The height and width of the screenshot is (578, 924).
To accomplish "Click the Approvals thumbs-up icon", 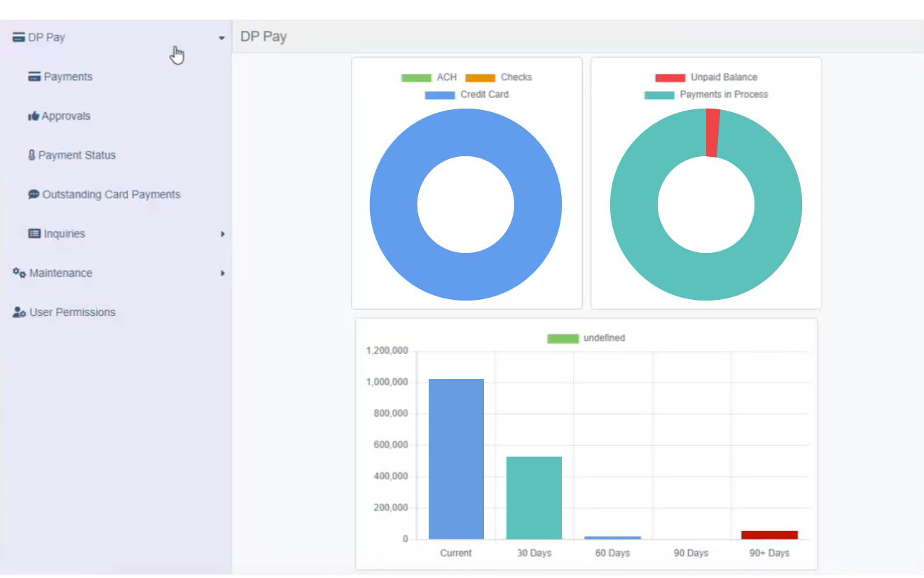I will click(x=33, y=116).
